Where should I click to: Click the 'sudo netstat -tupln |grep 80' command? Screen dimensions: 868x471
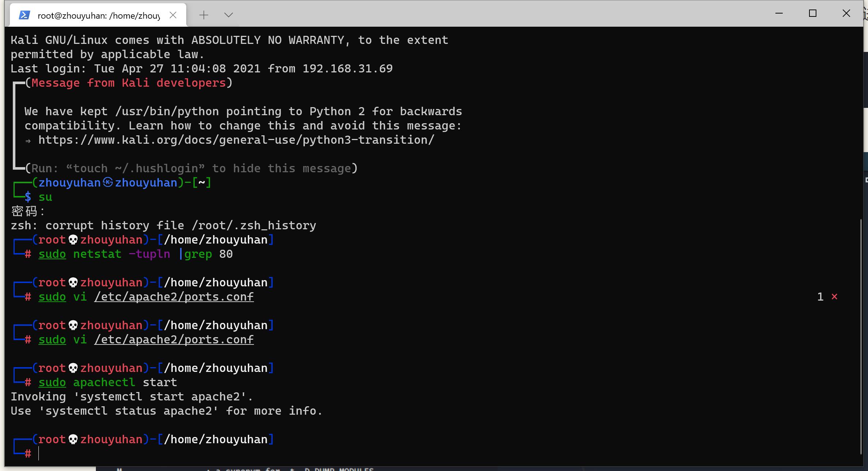point(135,254)
